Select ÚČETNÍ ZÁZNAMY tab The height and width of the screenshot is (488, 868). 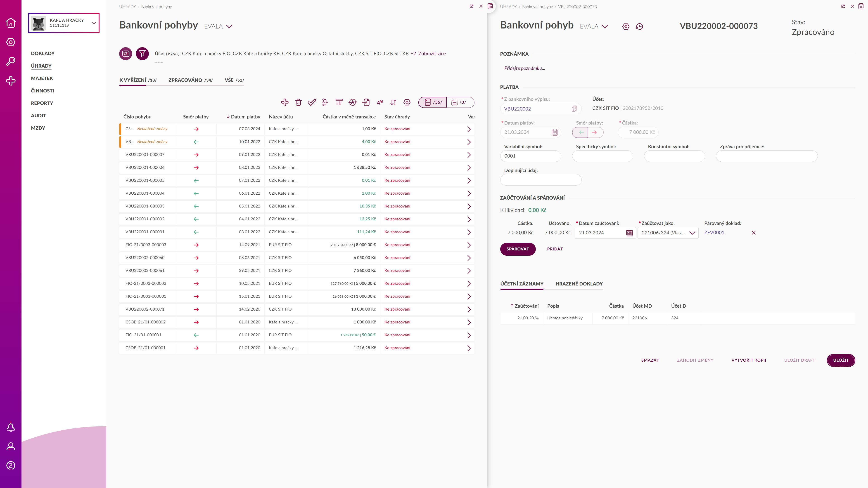[522, 284]
